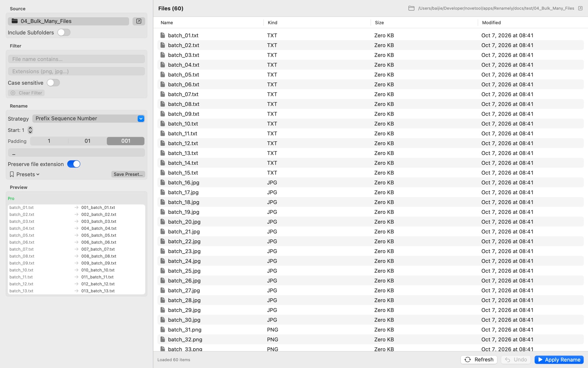Sort by Modified column header
Viewport: 588px width, 368px height.
point(491,22)
